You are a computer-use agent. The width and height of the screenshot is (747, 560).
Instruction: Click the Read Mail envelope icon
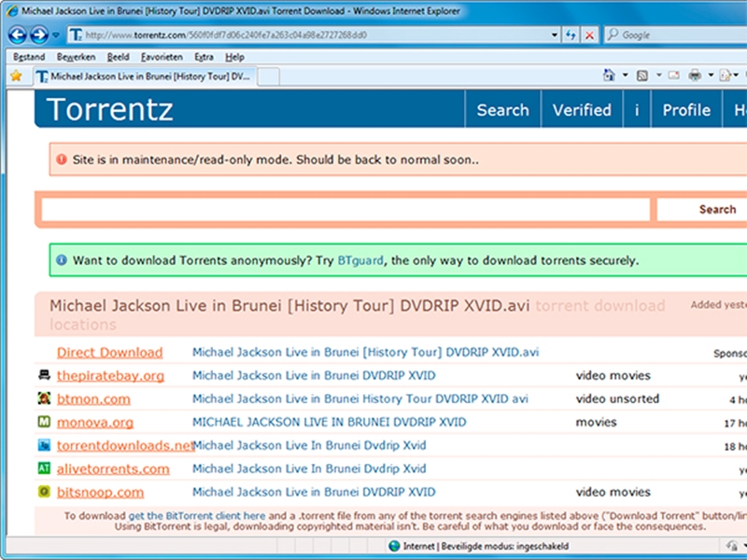(673, 76)
